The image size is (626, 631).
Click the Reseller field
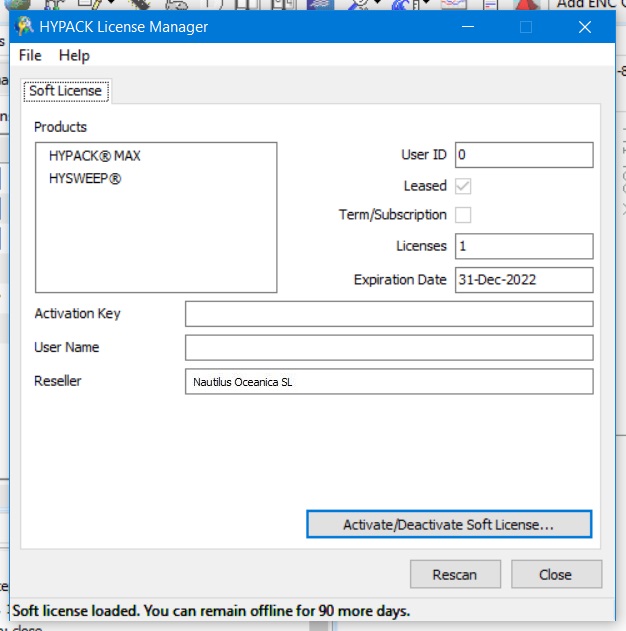389,381
